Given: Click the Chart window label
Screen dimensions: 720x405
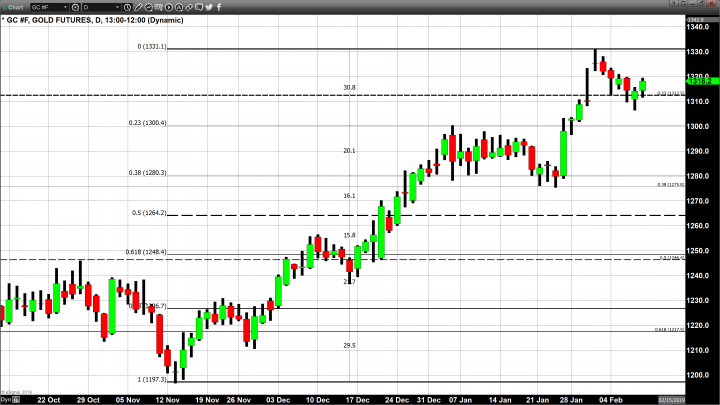Looking at the screenshot, I should coord(15,7).
